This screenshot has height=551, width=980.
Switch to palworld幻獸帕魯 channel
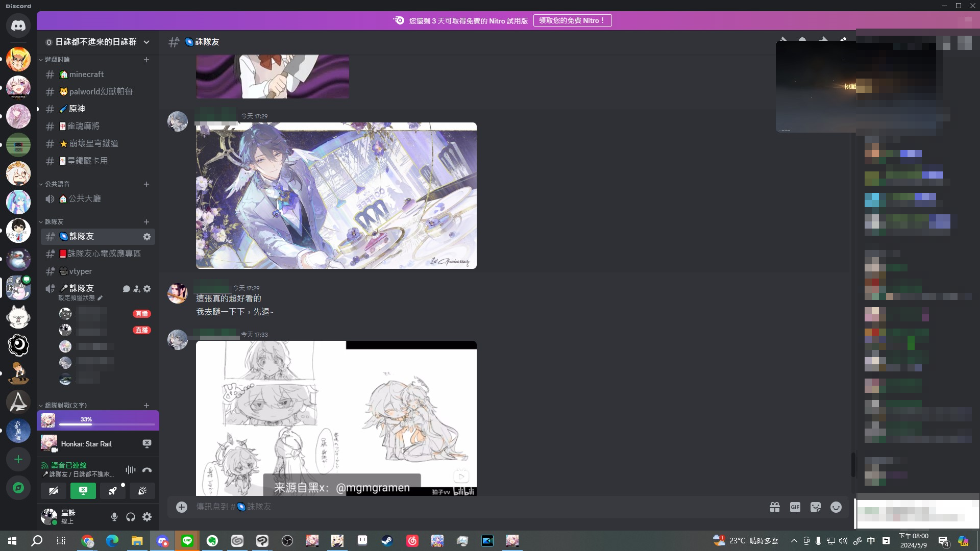[98, 92]
